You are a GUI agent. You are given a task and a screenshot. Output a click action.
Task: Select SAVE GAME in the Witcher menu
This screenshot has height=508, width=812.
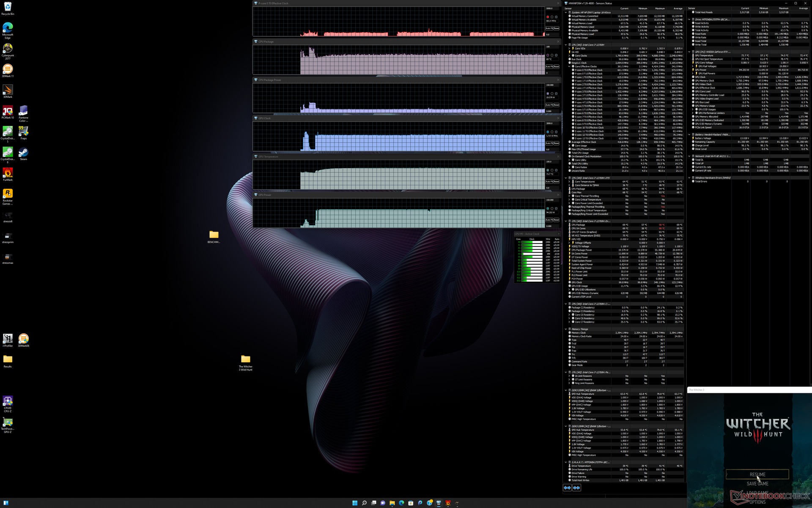757,483
